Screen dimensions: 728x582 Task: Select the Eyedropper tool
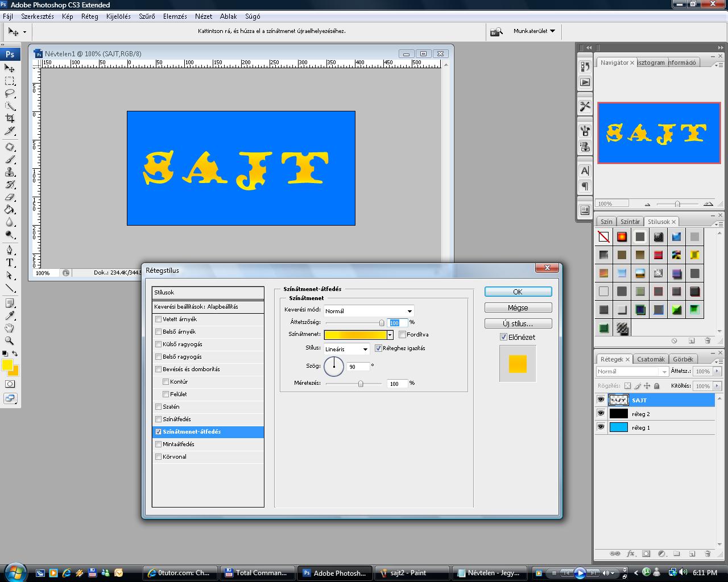coord(10,315)
